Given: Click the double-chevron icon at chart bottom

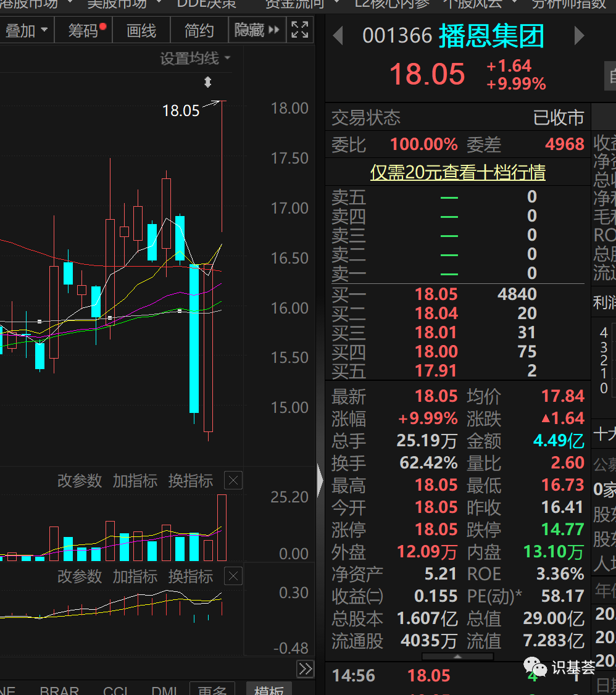Looking at the screenshot, I should pos(306,668).
